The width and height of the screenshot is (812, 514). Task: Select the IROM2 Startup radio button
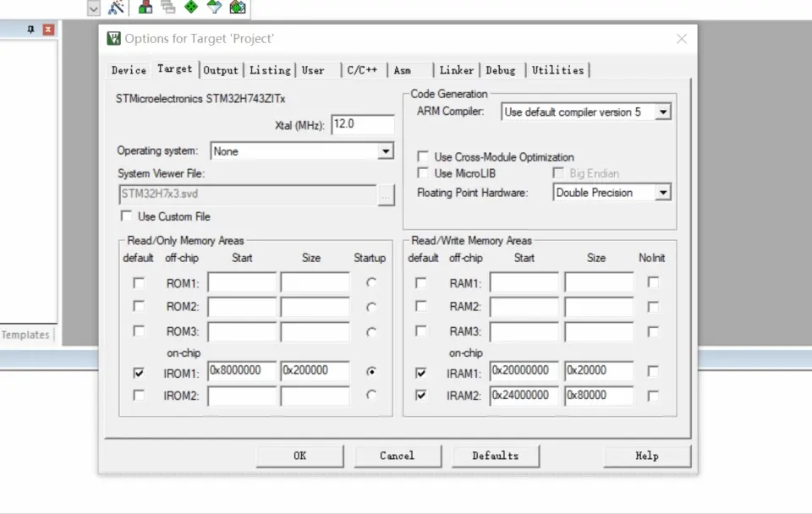pos(370,395)
